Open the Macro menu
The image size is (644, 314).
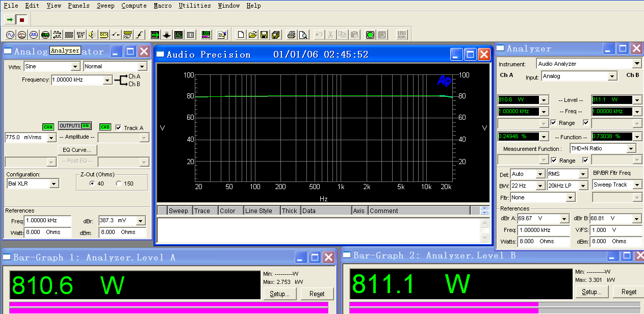[x=163, y=6]
